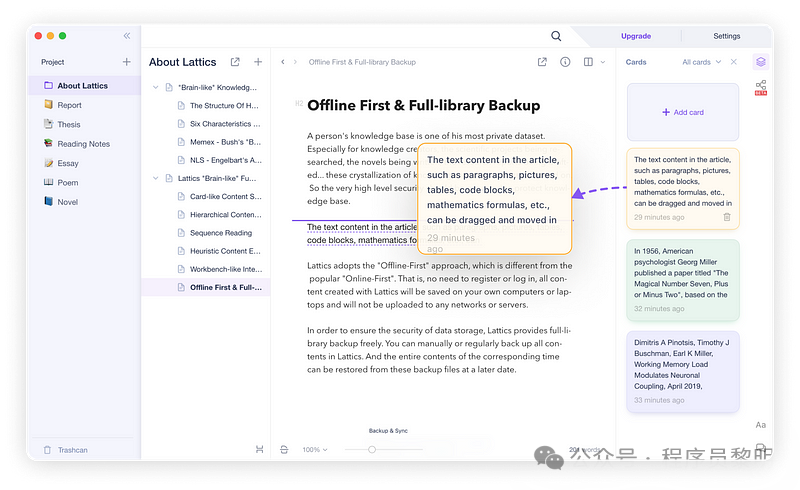The height and width of the screenshot is (490, 800).
Task: Open the beta graph-view icon
Action: [x=761, y=87]
